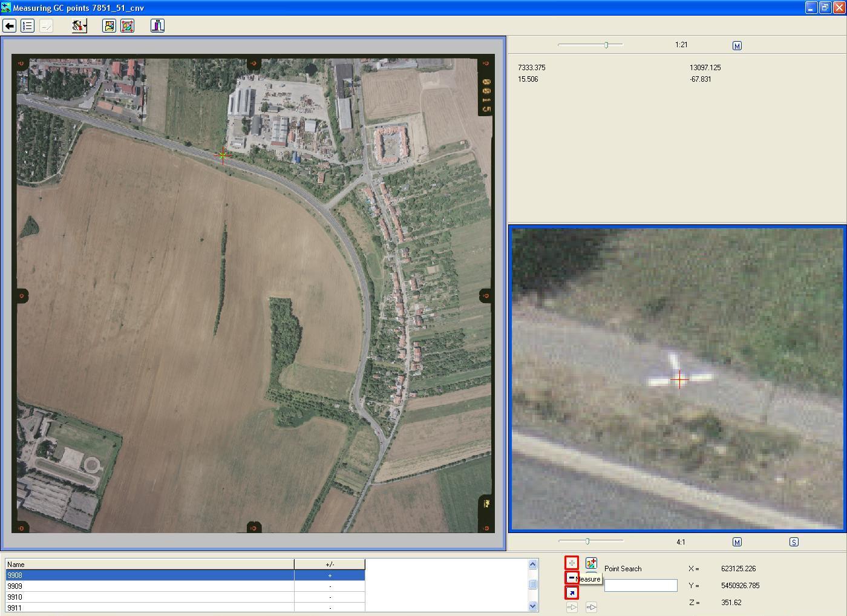Click the M button beside the 4:1 zoom
847x616 pixels.
click(x=737, y=542)
